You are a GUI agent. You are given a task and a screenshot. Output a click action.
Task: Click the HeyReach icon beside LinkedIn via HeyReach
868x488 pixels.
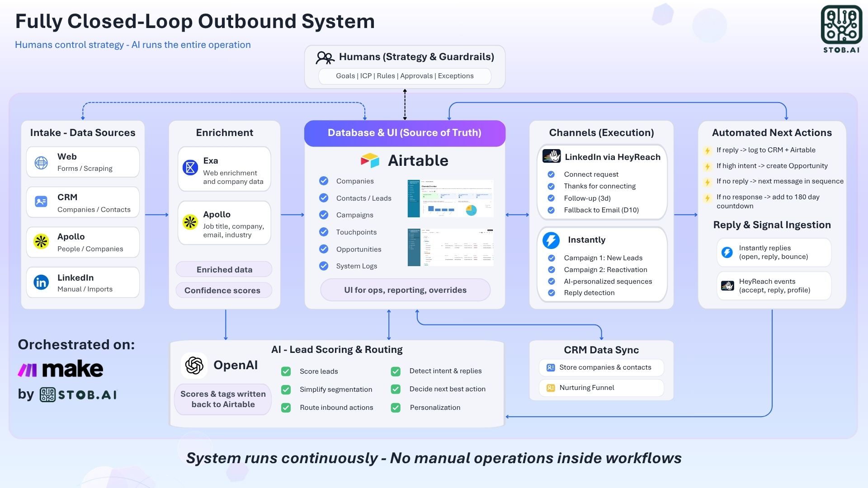[552, 156]
